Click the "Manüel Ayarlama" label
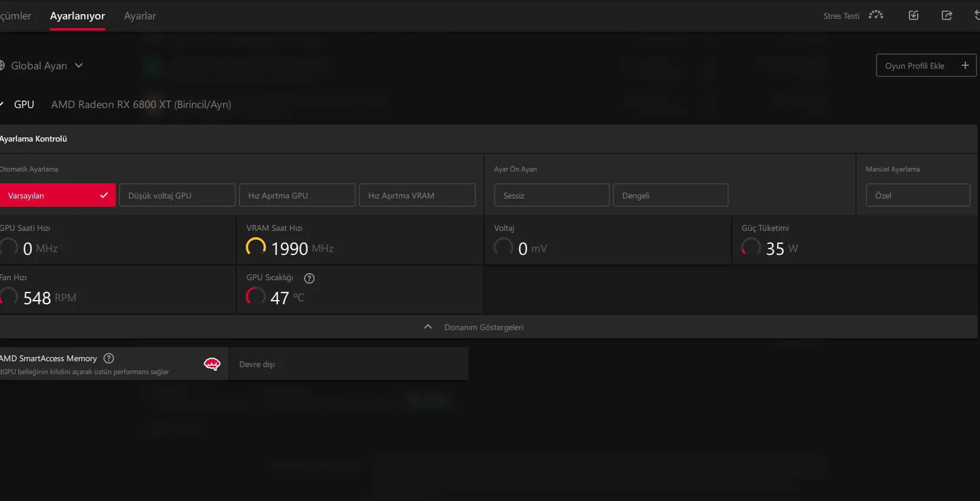Viewport: 980px width, 501px height. click(x=893, y=169)
